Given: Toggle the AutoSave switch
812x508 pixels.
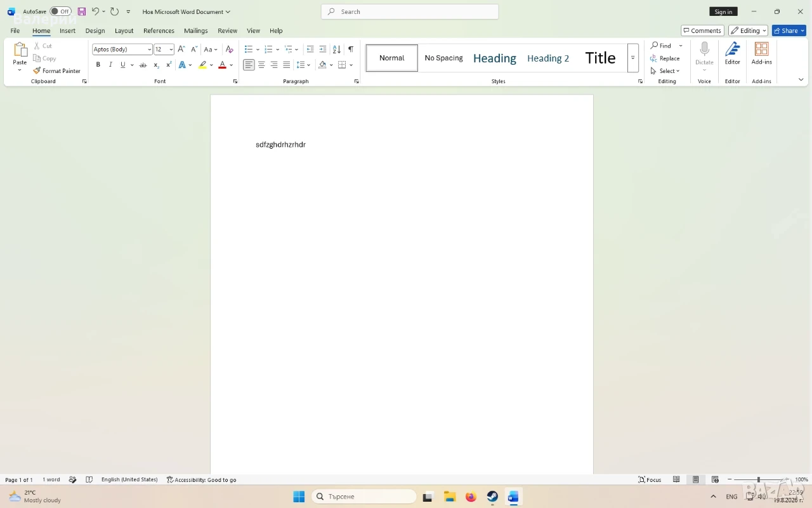Looking at the screenshot, I should (60, 11).
